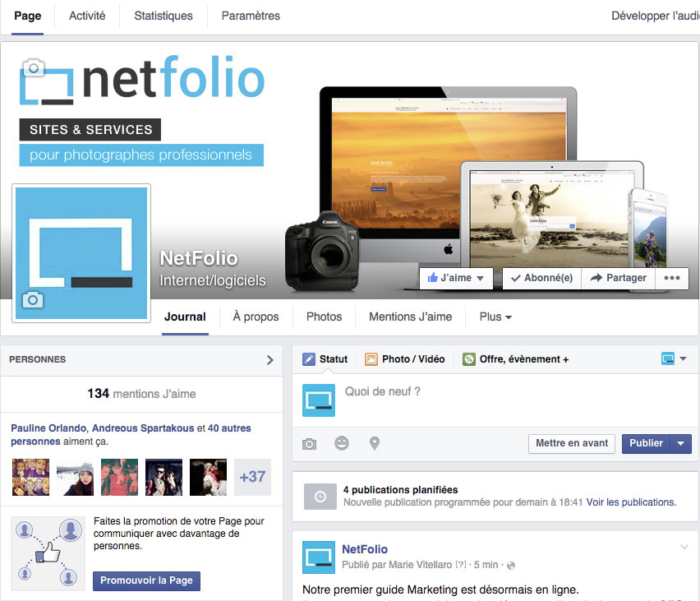
Task: Open the Statistiques tab
Action: [163, 16]
